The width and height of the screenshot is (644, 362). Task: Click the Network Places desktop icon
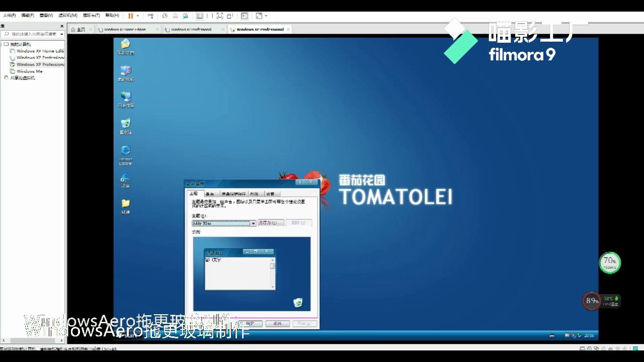[x=126, y=99]
